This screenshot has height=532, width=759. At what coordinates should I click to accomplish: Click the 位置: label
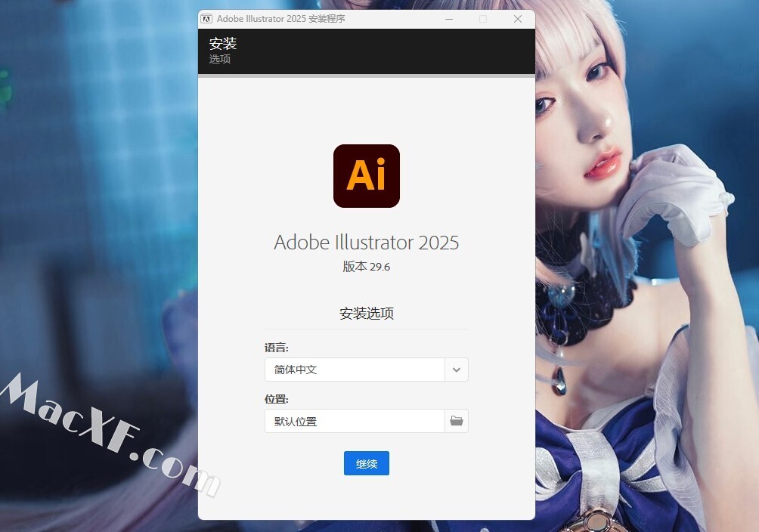click(x=277, y=399)
